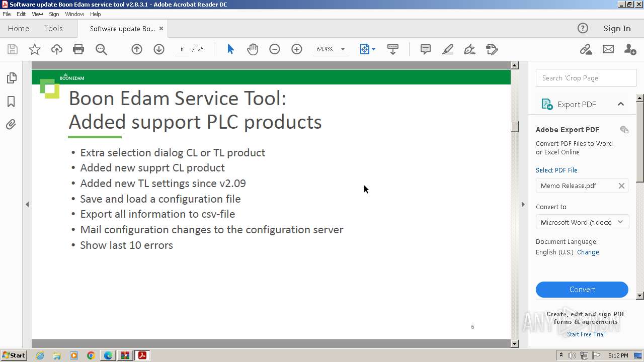The height and width of the screenshot is (362, 644).
Task: Click the Select PDF File link
Action: [556, 170]
